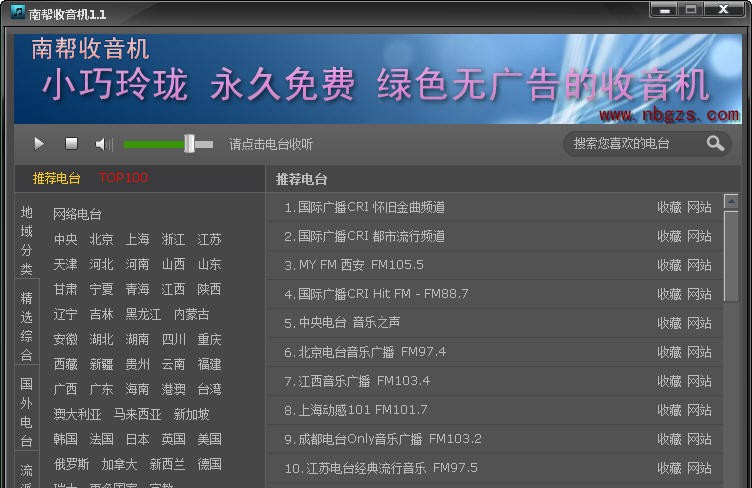Click 网站 for 中央电台 音乐之声 row

pos(699,323)
